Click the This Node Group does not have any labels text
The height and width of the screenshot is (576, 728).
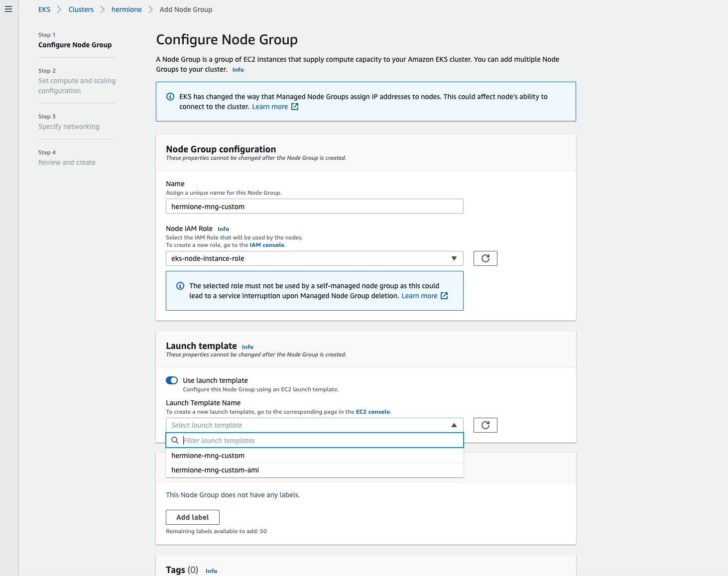point(233,495)
